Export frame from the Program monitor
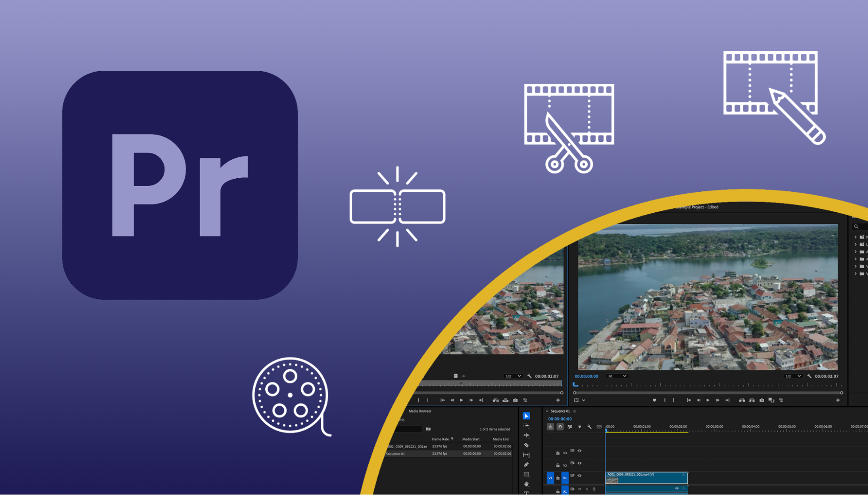868x495 pixels. coord(762,400)
